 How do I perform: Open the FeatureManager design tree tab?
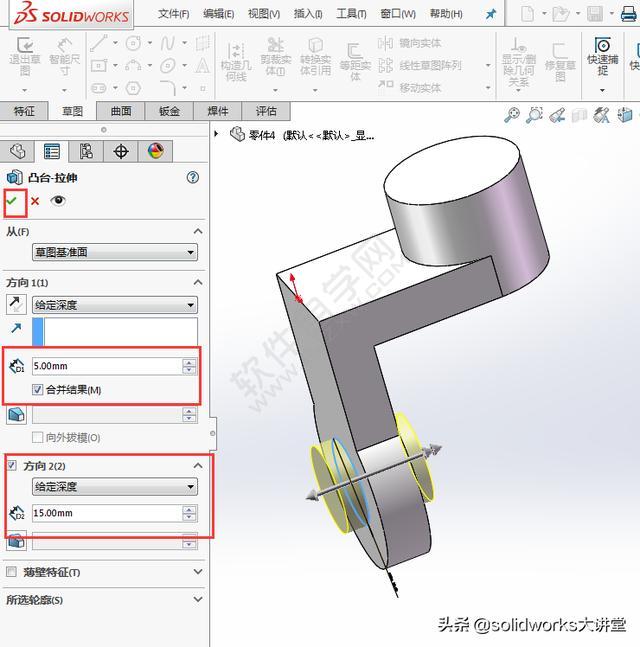click(17, 151)
